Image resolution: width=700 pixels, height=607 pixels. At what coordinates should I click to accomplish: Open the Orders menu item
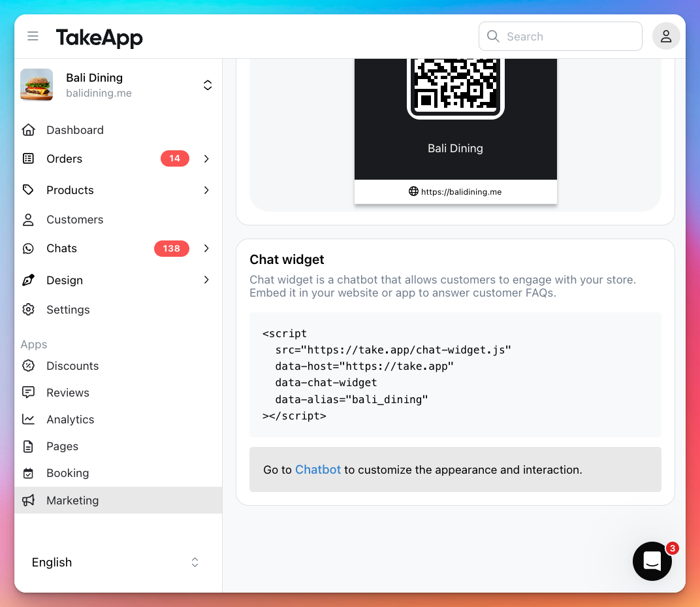point(118,159)
